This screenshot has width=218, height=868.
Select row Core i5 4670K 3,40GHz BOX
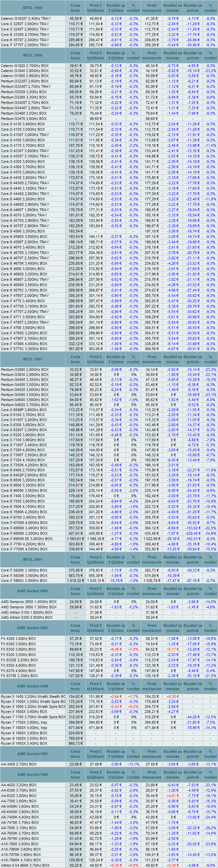[109, 263]
